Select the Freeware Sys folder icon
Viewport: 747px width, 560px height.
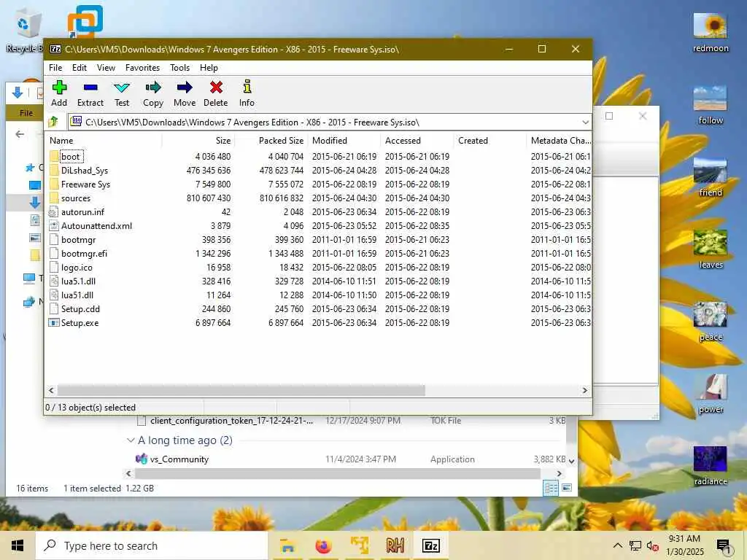coord(54,184)
